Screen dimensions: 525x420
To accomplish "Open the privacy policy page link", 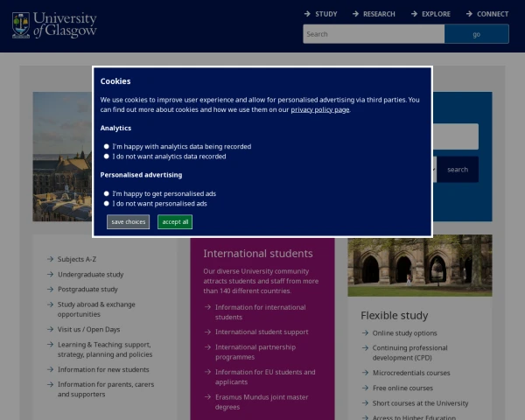I will (319, 109).
